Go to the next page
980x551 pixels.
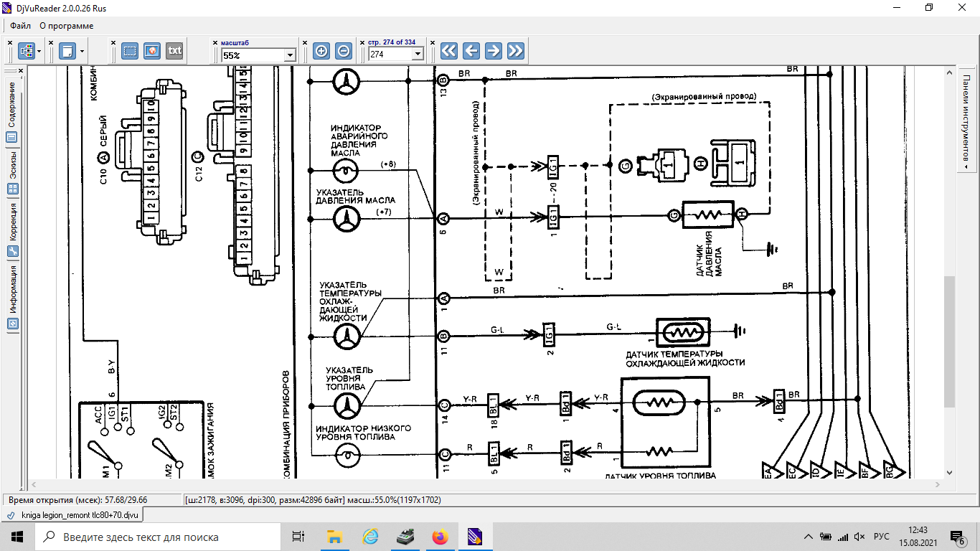pyautogui.click(x=493, y=51)
